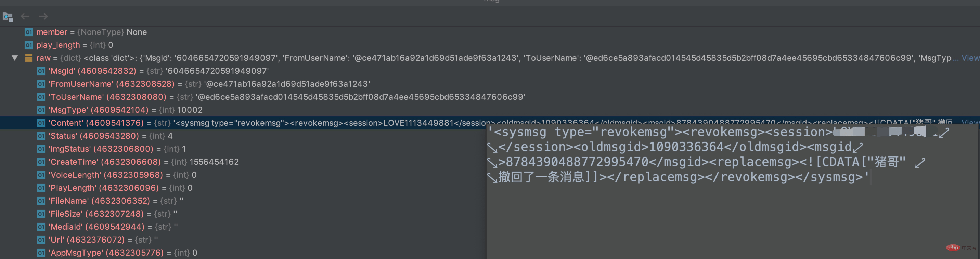
Task: Click the variable icon beside 'MsgType'
Action: pos(41,110)
